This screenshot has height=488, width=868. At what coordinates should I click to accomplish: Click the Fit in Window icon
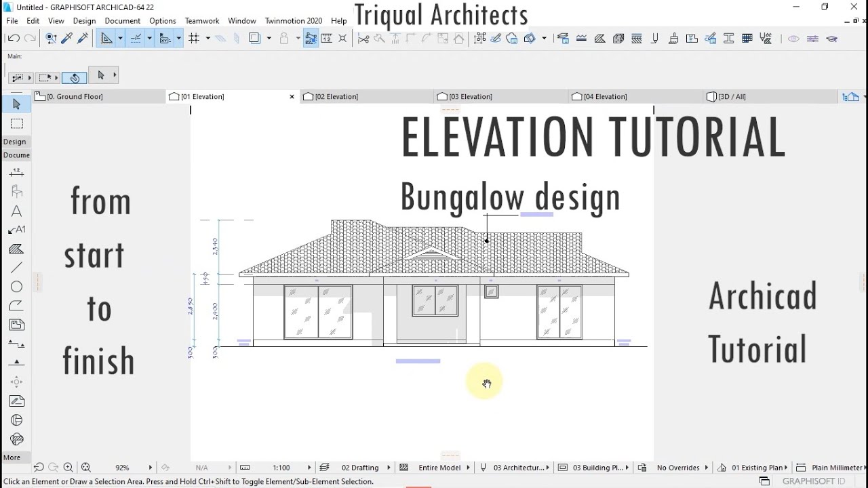(x=85, y=468)
